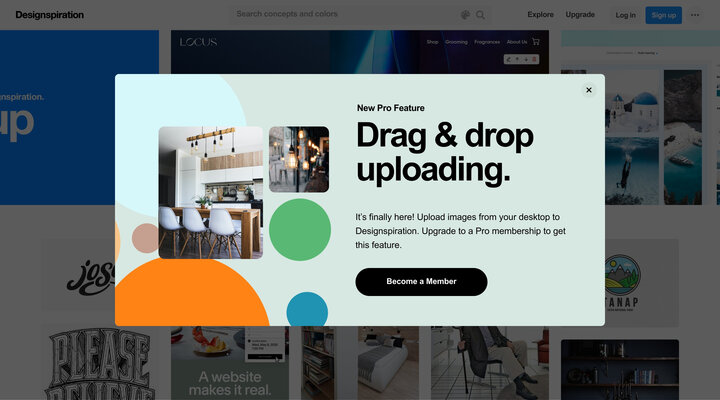This screenshot has width=720, height=400.
Task: Click the red delete icon on Locus image
Action: (x=534, y=59)
